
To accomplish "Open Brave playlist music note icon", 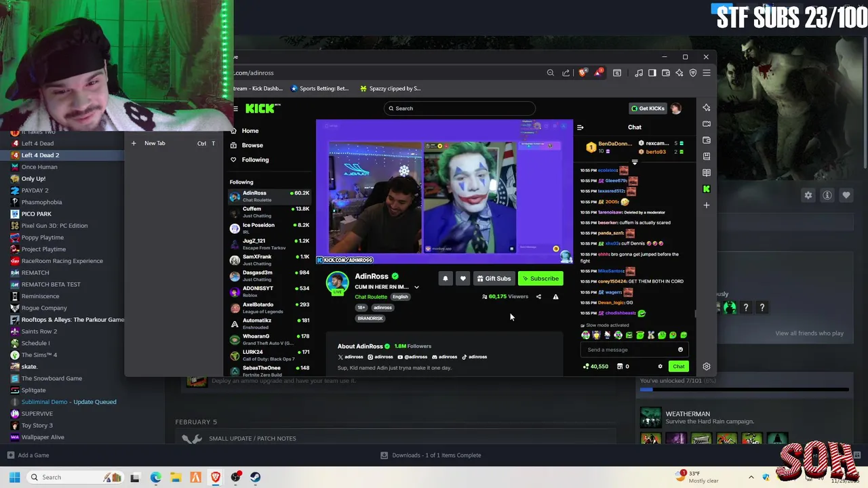I will 638,73.
